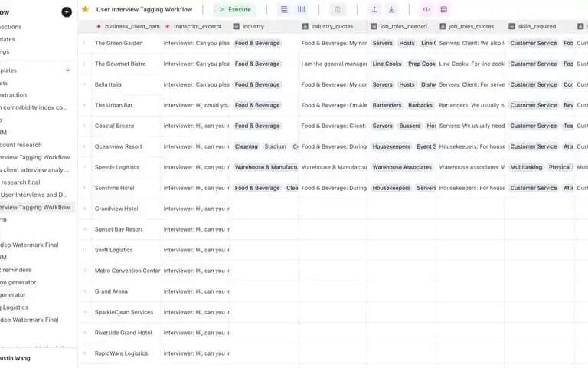
Task: Open 'reminders' sidebar item
Action: tap(16, 270)
